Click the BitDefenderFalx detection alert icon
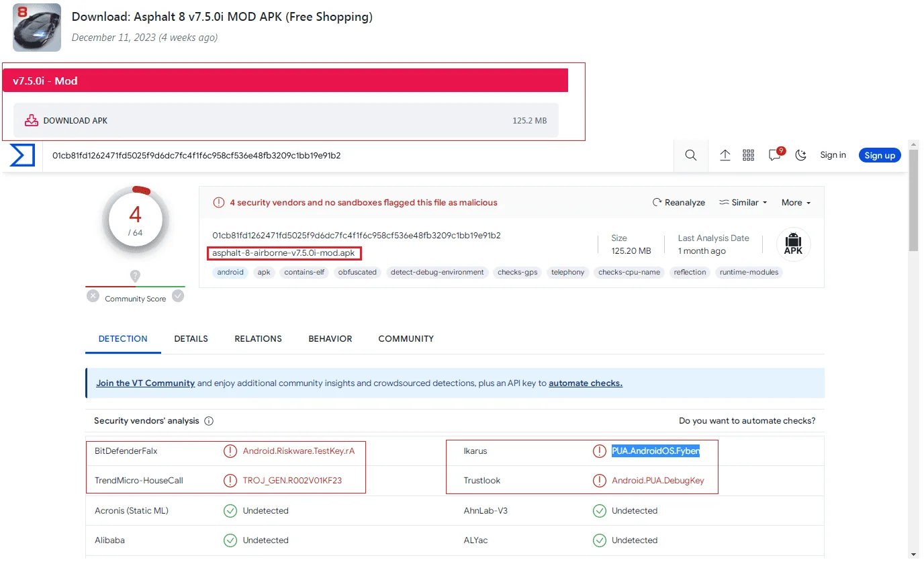The image size is (924, 568). point(230,451)
